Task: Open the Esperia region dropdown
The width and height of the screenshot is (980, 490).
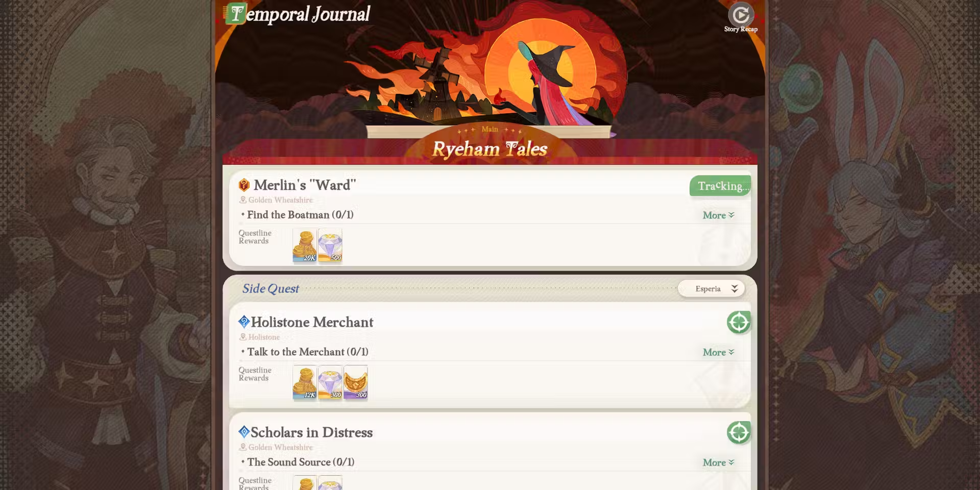Action: click(x=711, y=289)
